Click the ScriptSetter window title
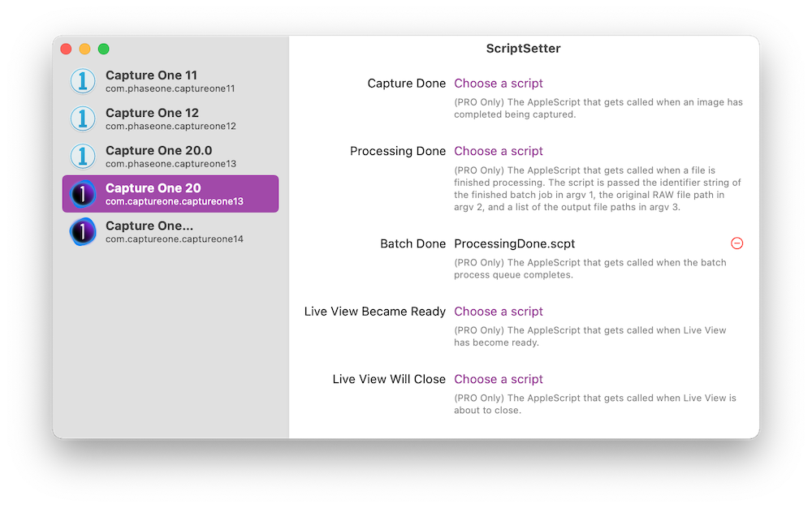 click(524, 49)
